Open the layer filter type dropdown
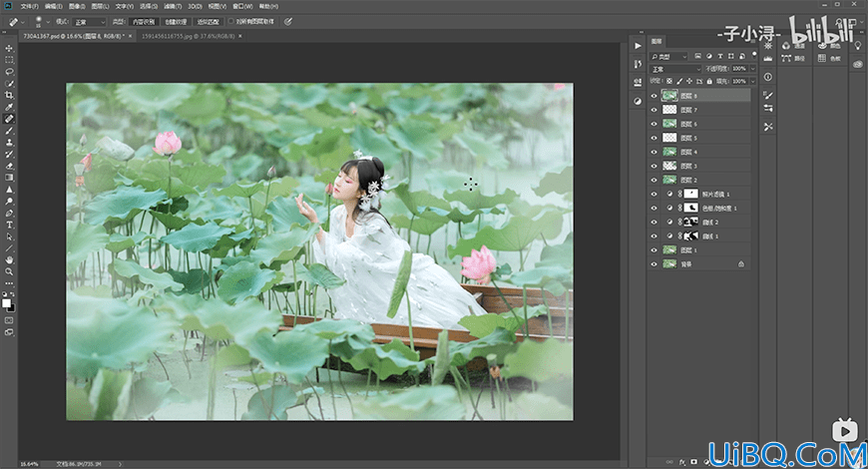The width and height of the screenshot is (868, 469). [x=668, y=57]
